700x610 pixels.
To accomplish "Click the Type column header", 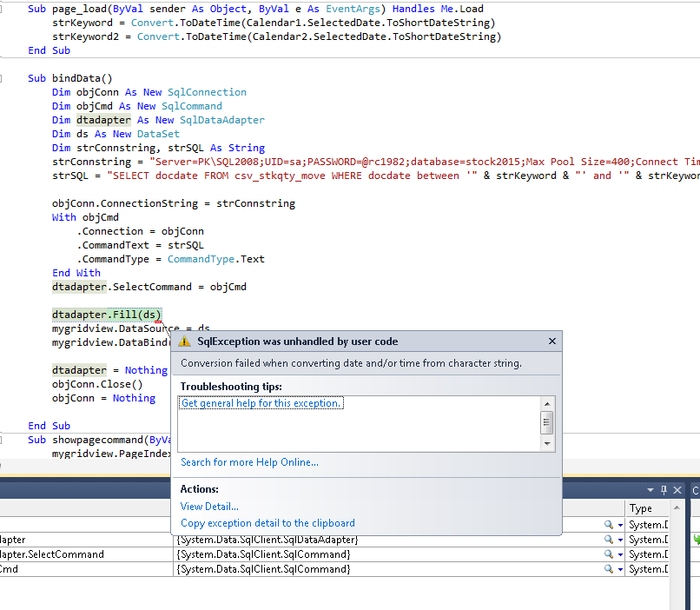I will point(647,508).
